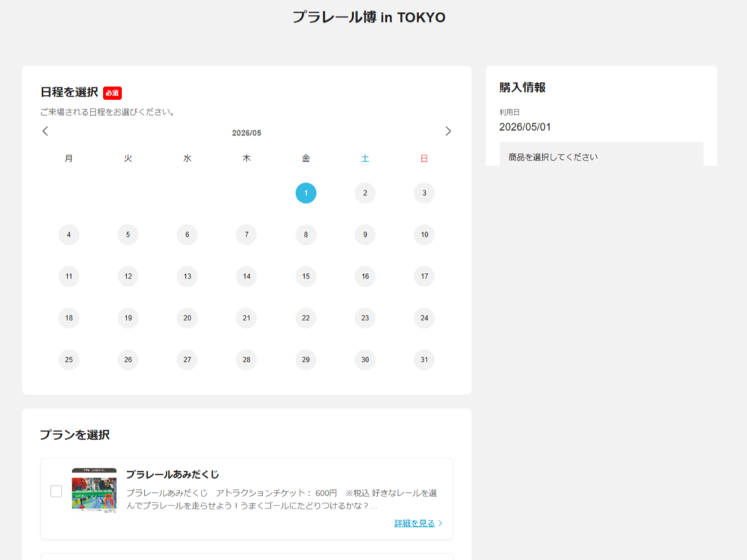Click the 2026/05 month label
This screenshot has height=560, width=747.
point(247,133)
